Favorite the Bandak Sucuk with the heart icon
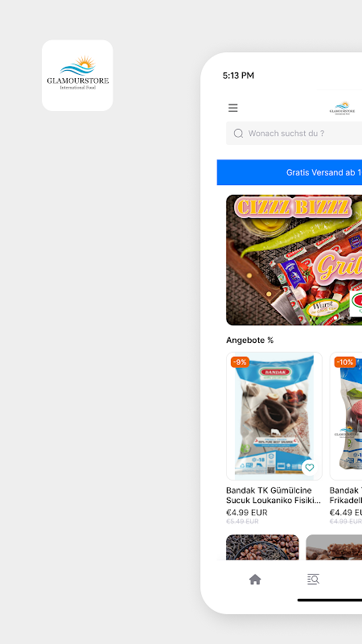The width and height of the screenshot is (362, 644). point(310,468)
